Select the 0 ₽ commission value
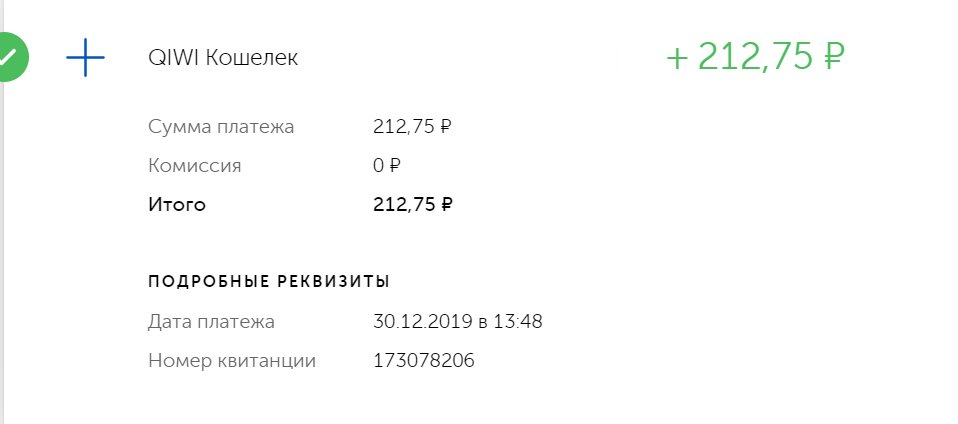958x424 pixels. 386,166
